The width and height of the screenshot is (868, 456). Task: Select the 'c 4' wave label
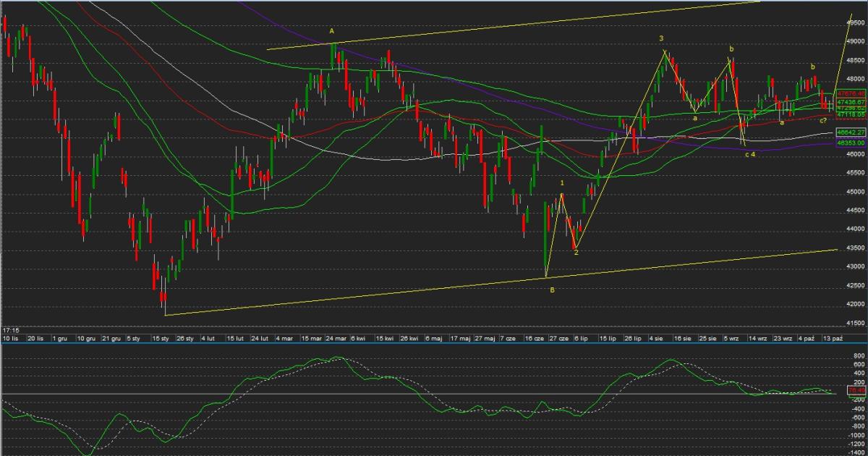click(750, 154)
